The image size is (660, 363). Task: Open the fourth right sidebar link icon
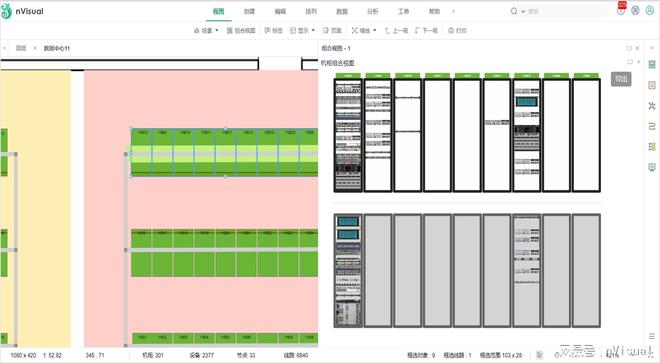pos(652,126)
